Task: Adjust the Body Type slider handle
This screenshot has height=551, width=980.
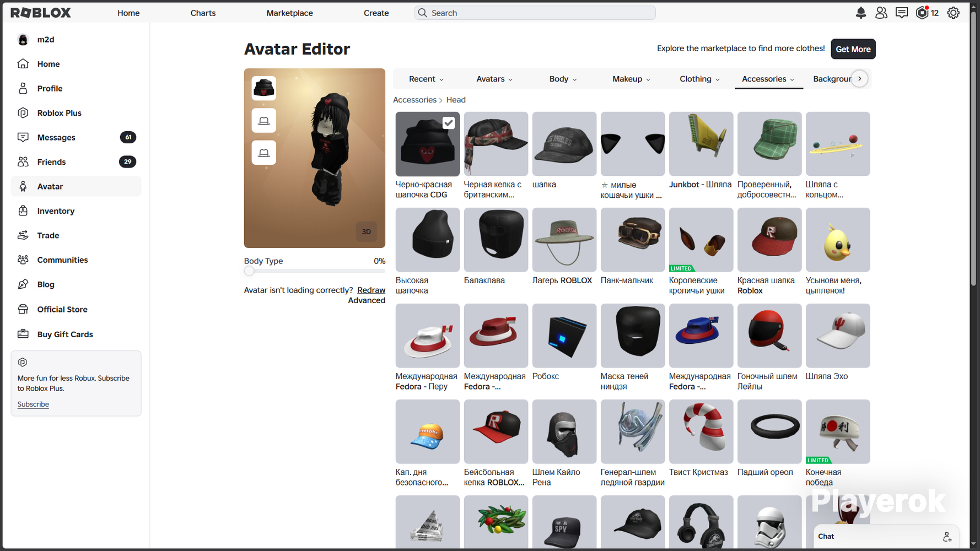Action: [x=249, y=271]
